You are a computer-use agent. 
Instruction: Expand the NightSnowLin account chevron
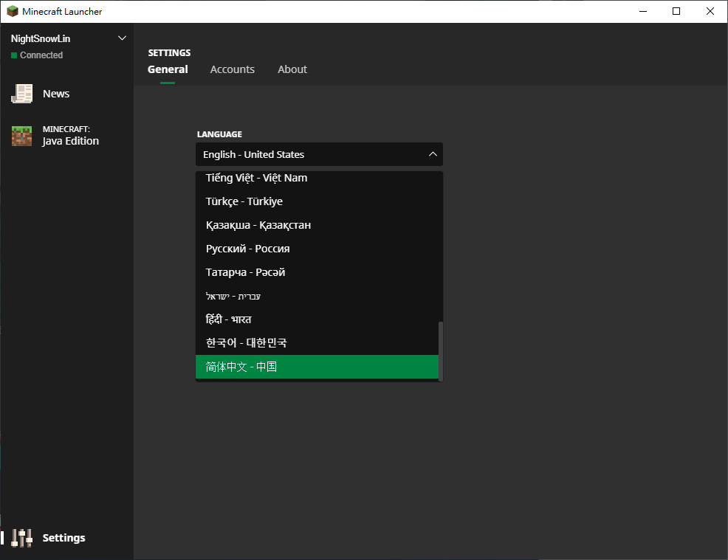(x=123, y=38)
